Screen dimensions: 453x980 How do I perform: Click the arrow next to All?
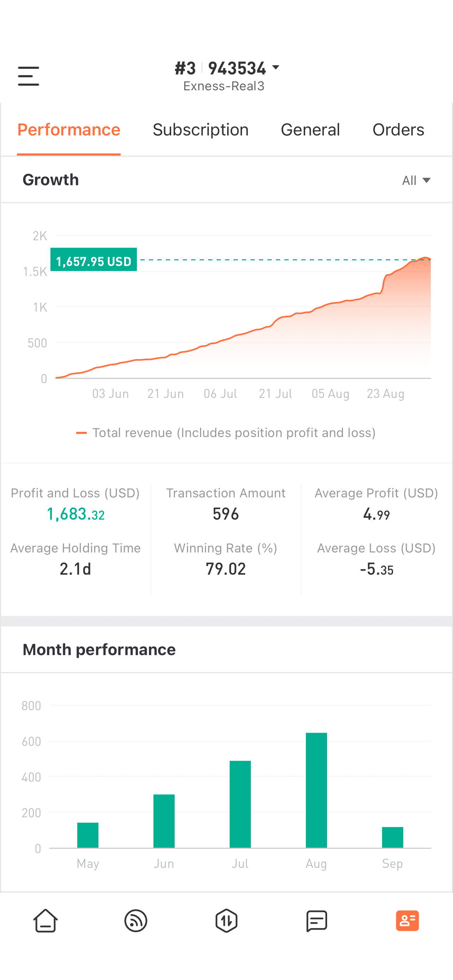427,180
